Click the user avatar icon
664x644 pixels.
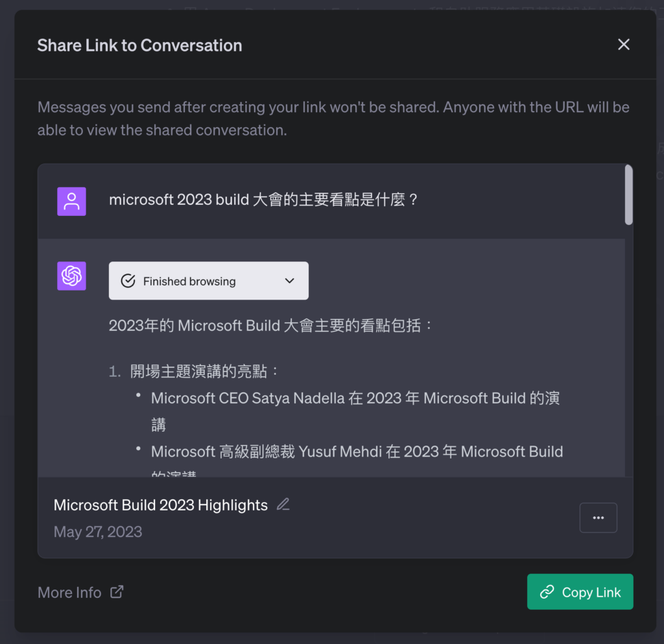pyautogui.click(x=71, y=202)
